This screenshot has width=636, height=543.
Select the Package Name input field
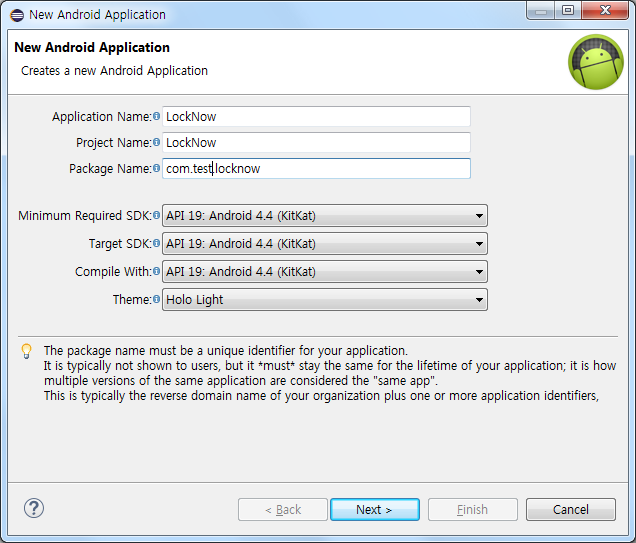[316, 169]
